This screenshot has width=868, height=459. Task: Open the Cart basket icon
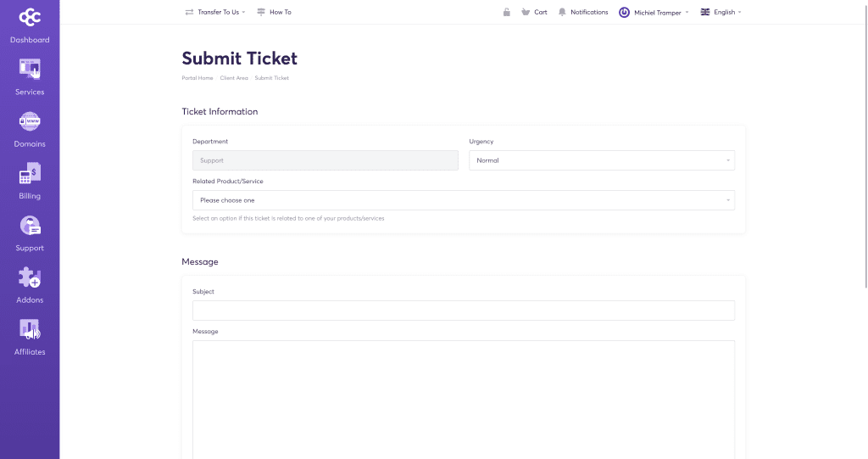click(526, 12)
